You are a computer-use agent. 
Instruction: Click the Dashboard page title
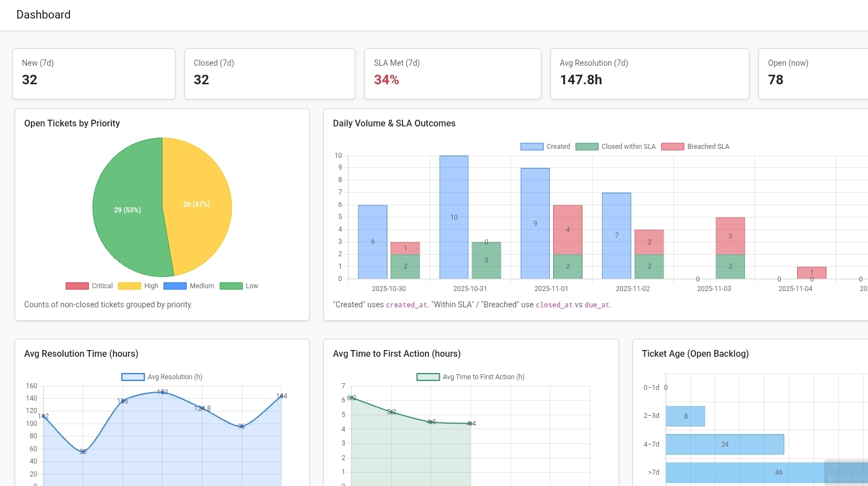[x=43, y=15]
